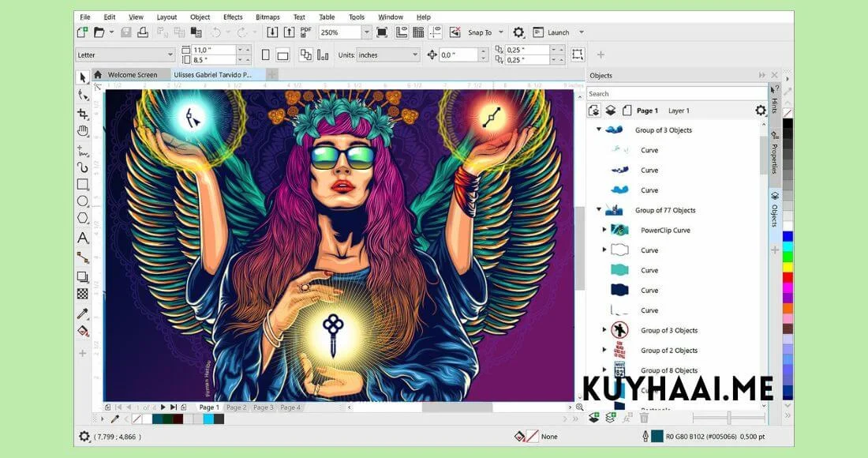Select the Connector line tool
Image resolution: width=868 pixels, height=458 pixels.
[x=83, y=257]
